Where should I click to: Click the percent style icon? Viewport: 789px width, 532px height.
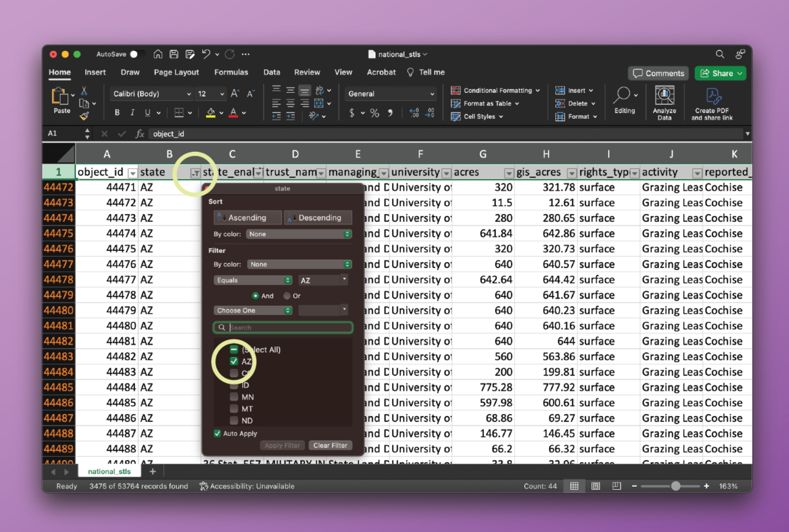point(375,113)
